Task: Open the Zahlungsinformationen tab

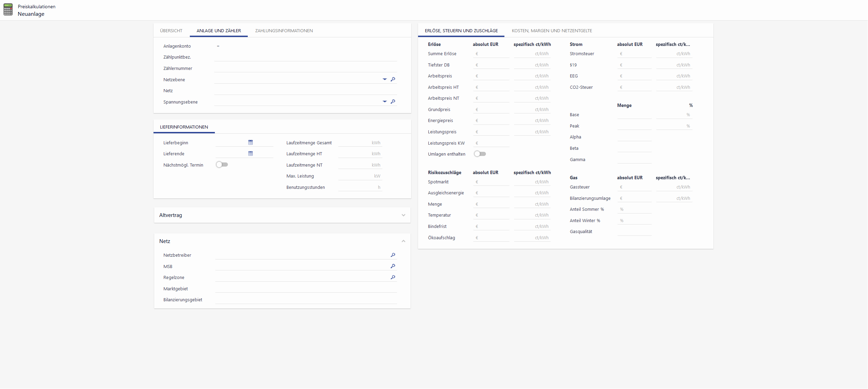Action: (x=284, y=31)
